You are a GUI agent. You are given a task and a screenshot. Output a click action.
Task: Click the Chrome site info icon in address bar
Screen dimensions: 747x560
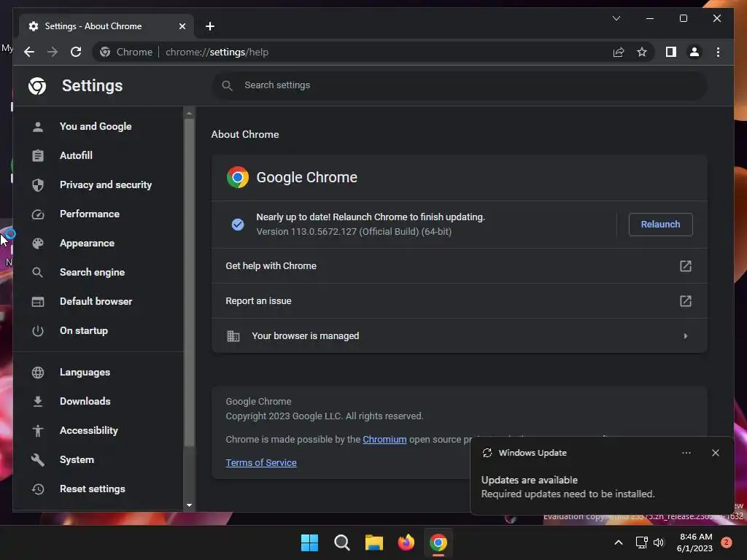tap(105, 52)
